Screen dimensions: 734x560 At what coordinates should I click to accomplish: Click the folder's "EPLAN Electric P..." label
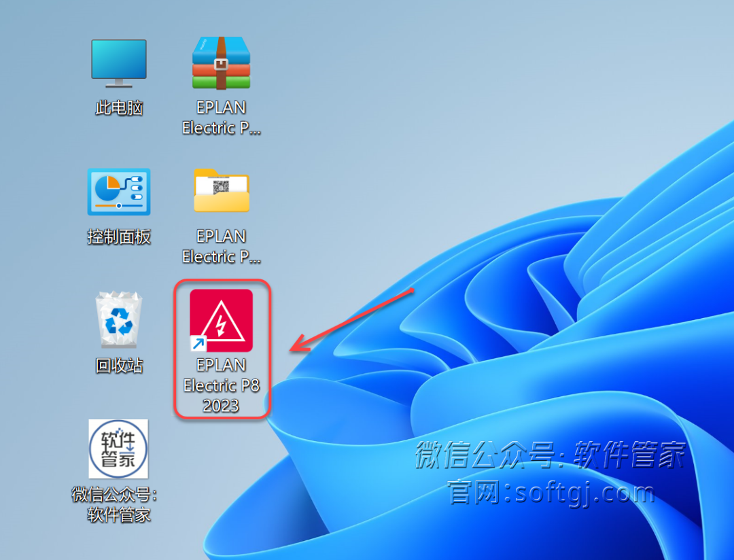[x=221, y=246]
